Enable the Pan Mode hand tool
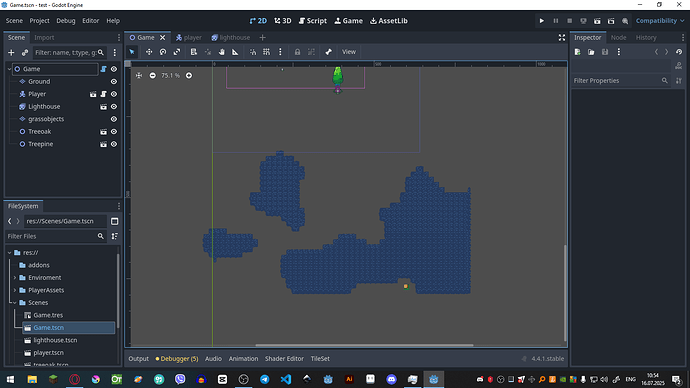 222,52
